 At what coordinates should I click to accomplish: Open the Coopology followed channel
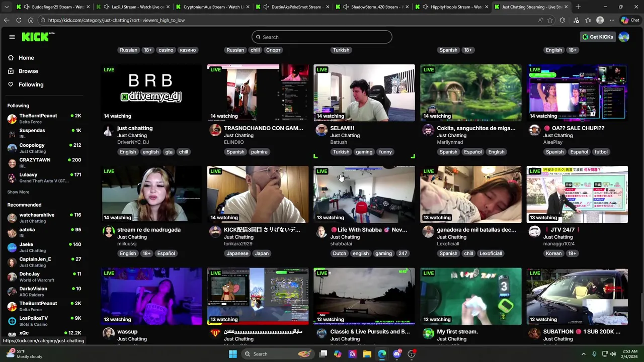coord(44,148)
